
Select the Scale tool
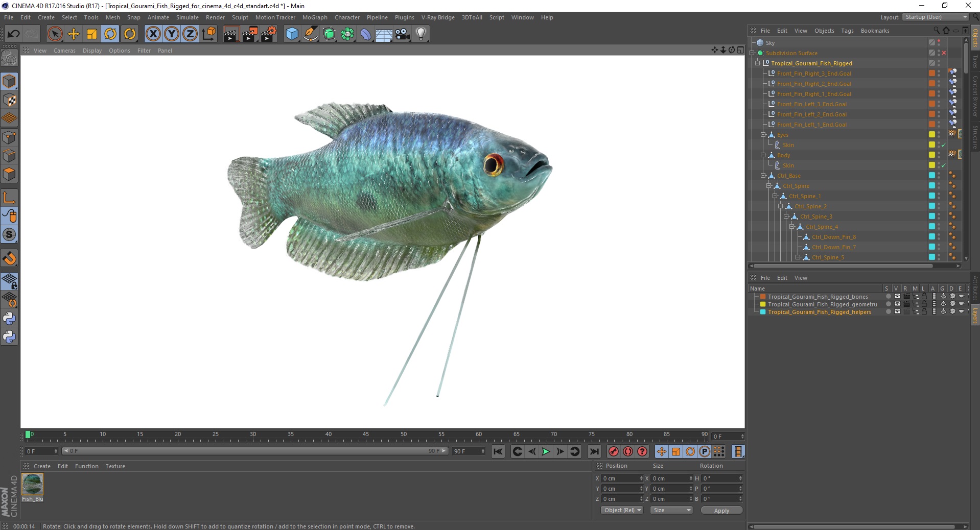coord(92,34)
